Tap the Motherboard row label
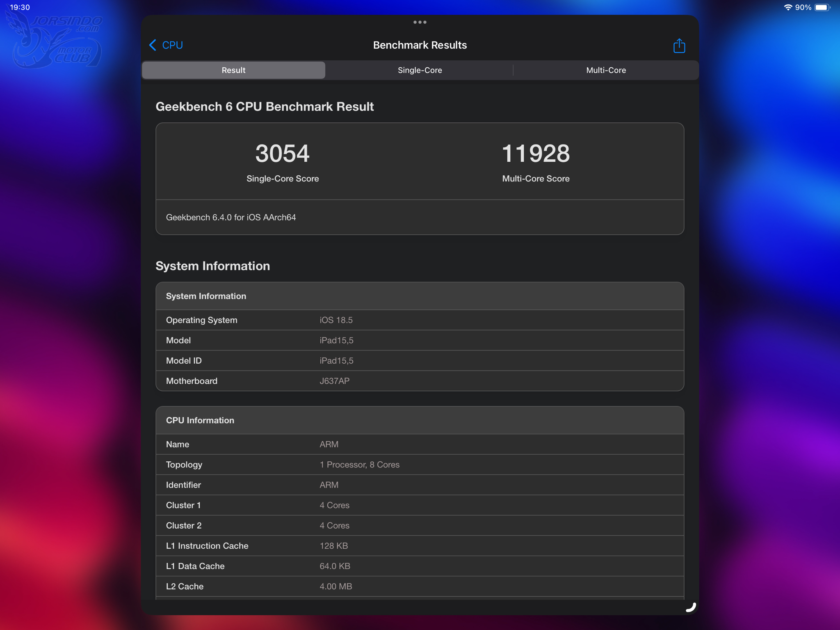Viewport: 840px width, 630px height. (192, 381)
